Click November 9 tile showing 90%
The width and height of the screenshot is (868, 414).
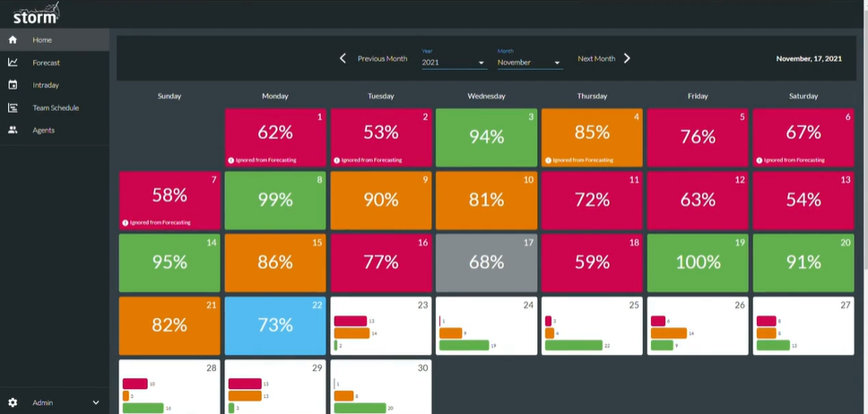pos(381,201)
